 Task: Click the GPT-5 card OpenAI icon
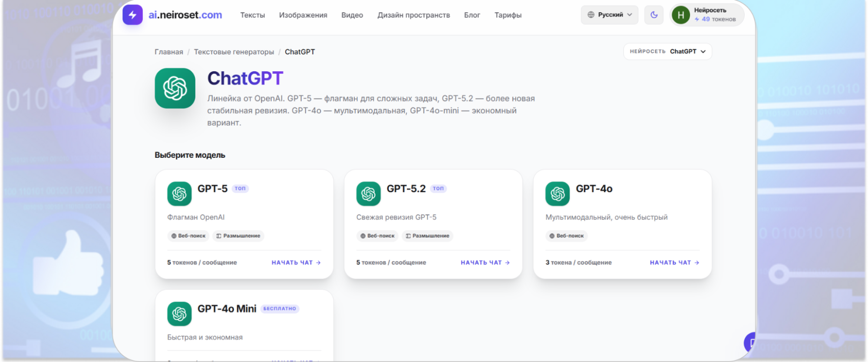click(x=179, y=194)
